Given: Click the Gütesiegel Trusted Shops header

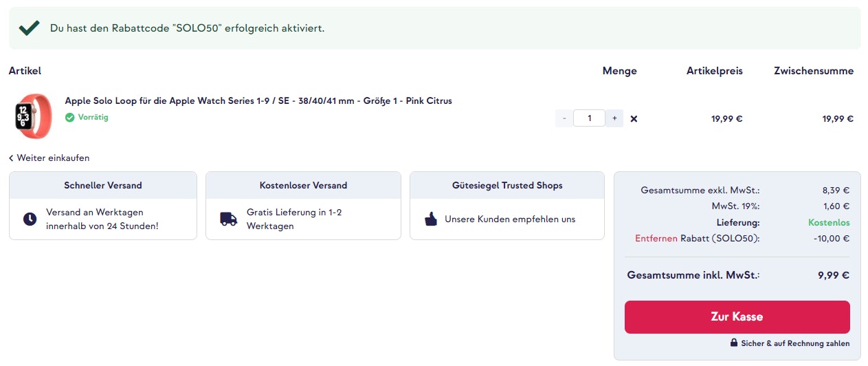Looking at the screenshot, I should (507, 185).
